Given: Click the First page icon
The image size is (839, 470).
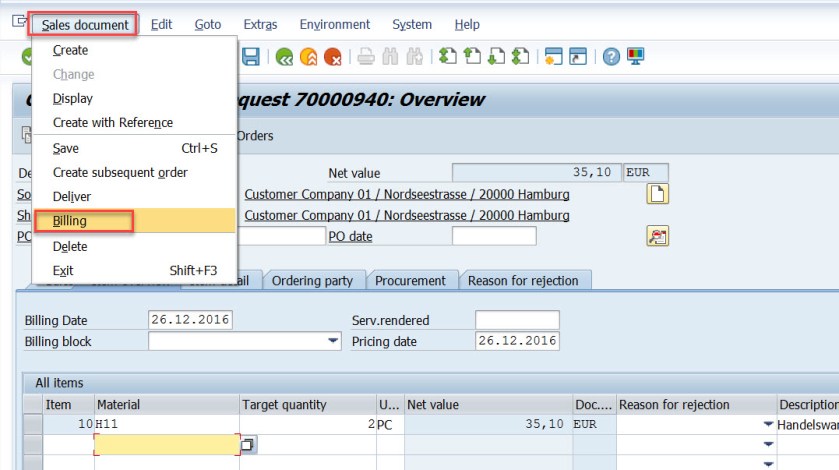Looking at the screenshot, I should (448, 56).
